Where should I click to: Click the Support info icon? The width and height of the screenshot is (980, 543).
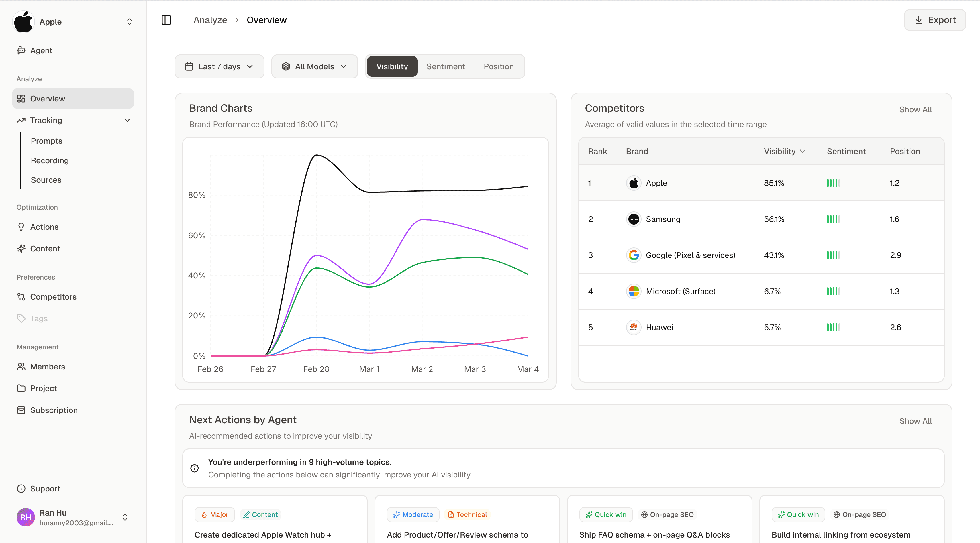tap(21, 489)
